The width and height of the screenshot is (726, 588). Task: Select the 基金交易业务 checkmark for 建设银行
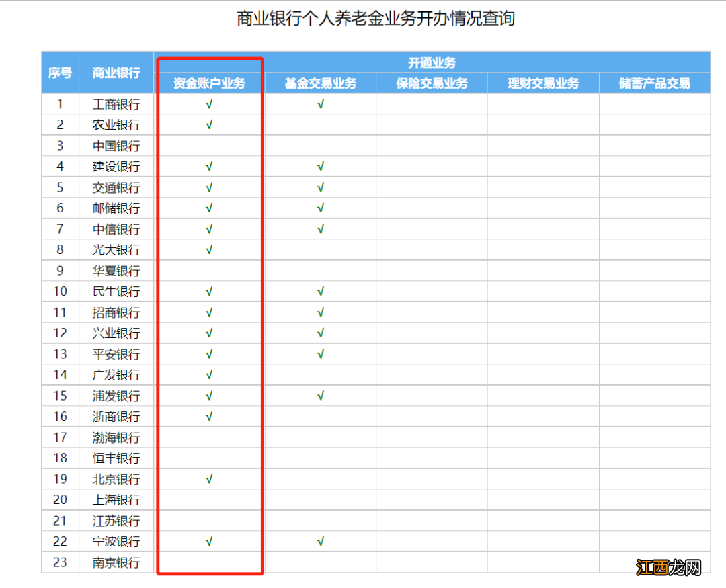[x=321, y=166]
